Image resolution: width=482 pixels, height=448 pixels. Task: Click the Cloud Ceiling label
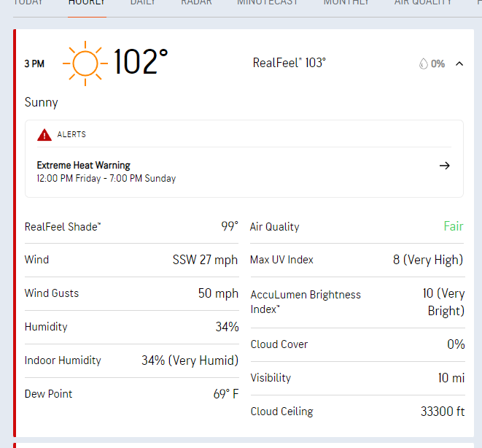tap(282, 412)
